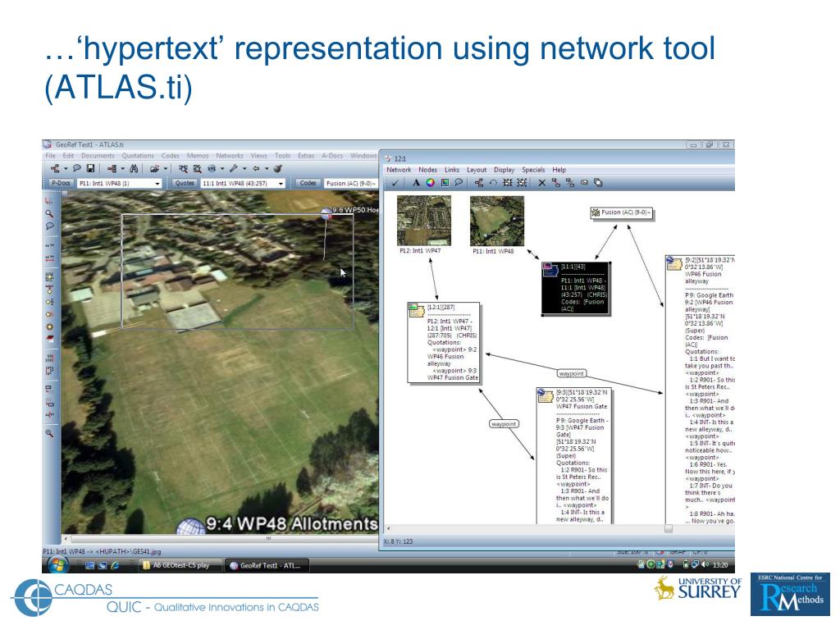Image resolution: width=840 pixels, height=630 pixels.
Task: Click the P-Docs button
Action: (x=61, y=183)
